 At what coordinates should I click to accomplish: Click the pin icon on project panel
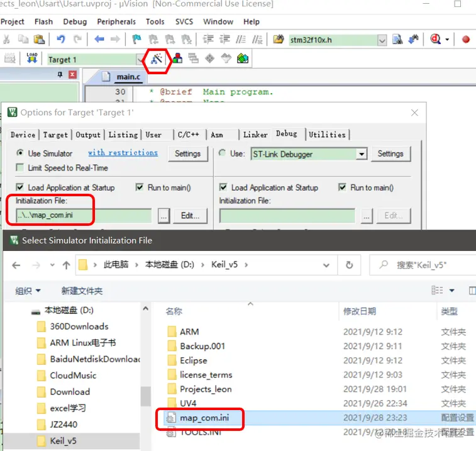coord(60,74)
